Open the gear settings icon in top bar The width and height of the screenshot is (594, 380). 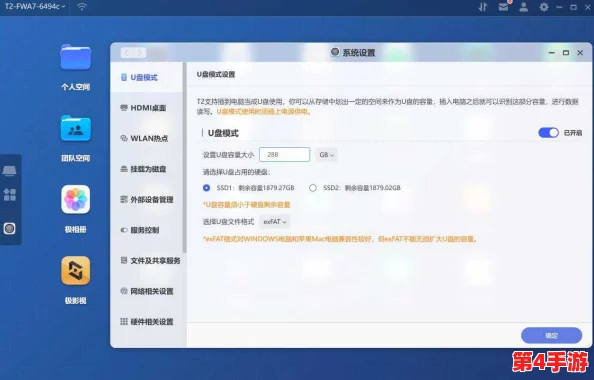tap(544, 7)
